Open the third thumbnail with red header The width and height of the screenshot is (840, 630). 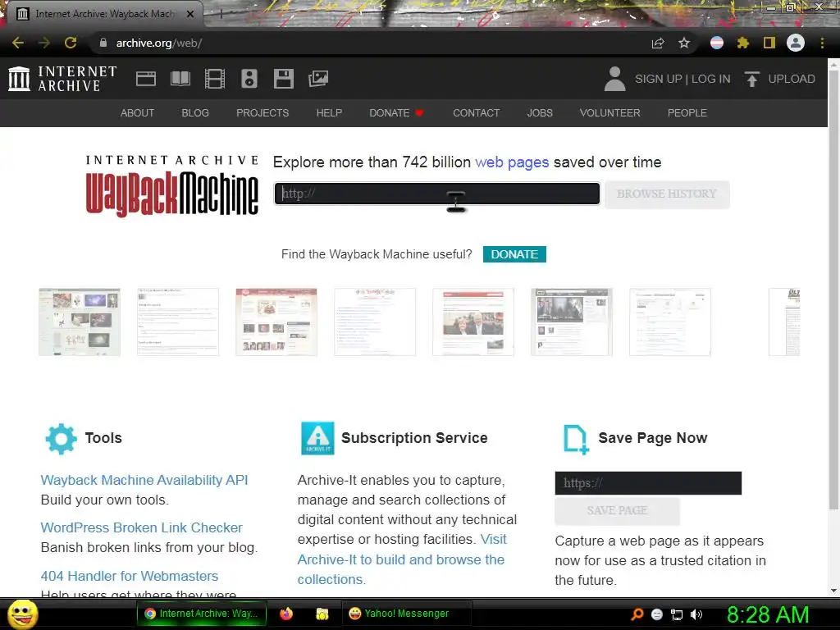click(x=276, y=322)
